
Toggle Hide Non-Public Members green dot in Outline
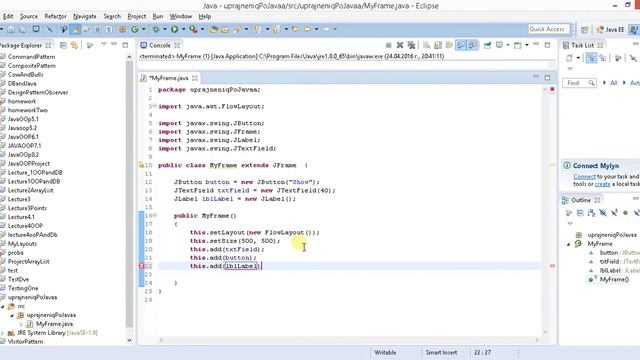tap(625, 213)
